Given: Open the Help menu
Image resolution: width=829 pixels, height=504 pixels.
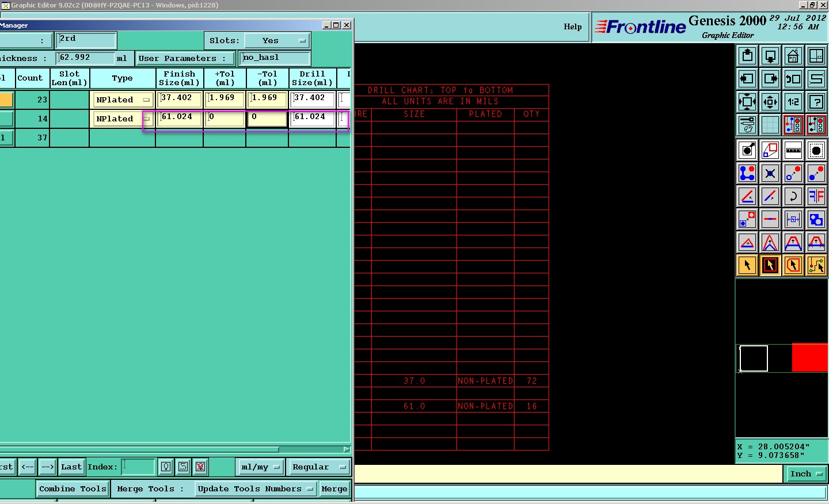Looking at the screenshot, I should [x=572, y=26].
